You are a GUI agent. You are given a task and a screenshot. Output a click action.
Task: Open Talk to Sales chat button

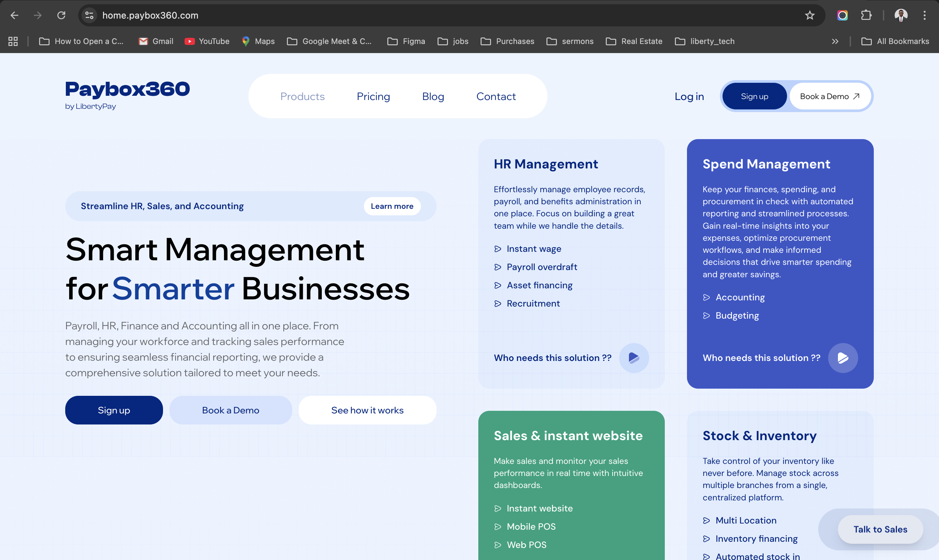pos(880,529)
